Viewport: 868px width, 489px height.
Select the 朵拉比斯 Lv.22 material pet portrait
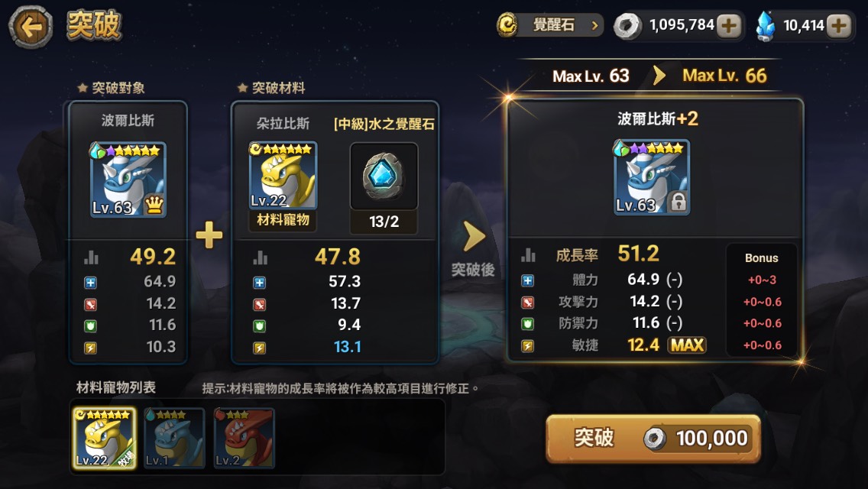[283, 175]
